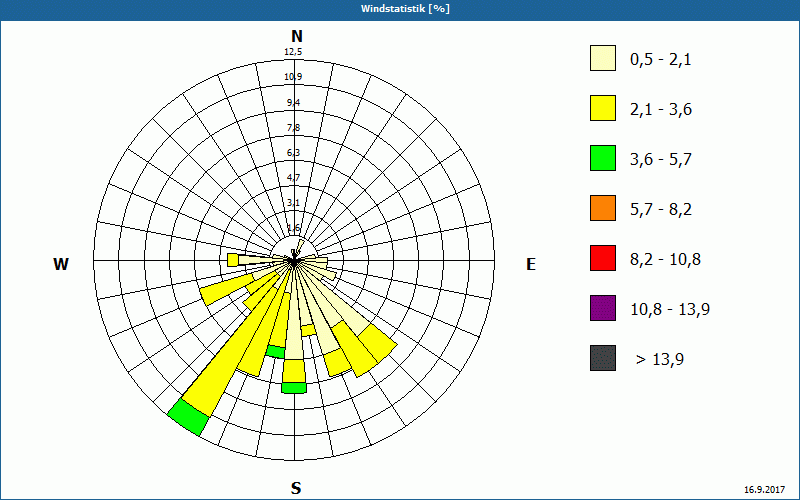Click the 3,1 ring scale label

(293, 203)
